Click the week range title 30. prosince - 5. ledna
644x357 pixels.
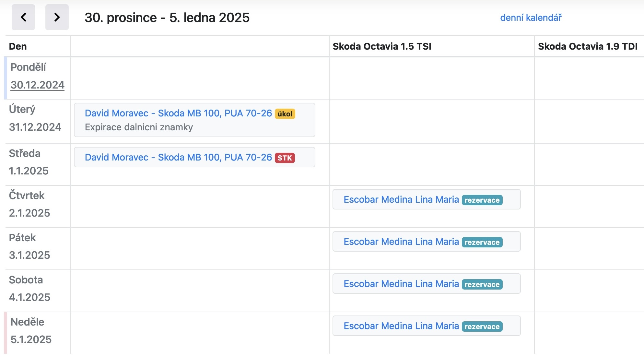167,18
